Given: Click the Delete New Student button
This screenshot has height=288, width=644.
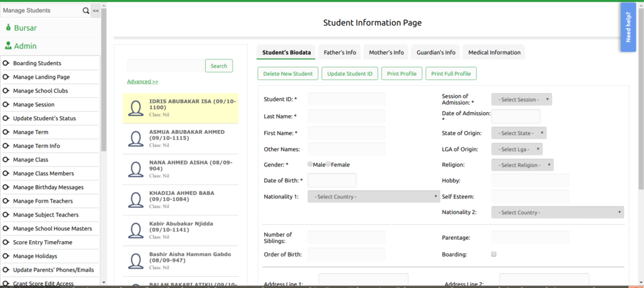Looking at the screenshot, I should tap(288, 74).
